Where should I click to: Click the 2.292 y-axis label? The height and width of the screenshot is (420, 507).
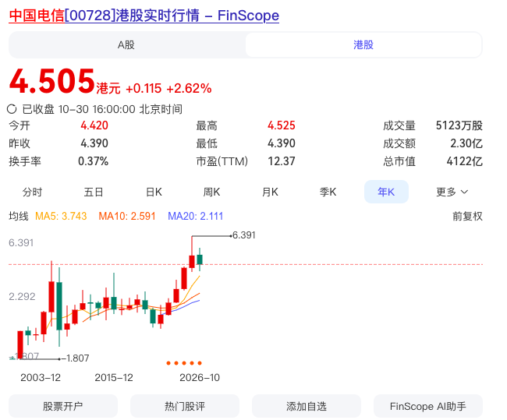pyautogui.click(x=22, y=297)
